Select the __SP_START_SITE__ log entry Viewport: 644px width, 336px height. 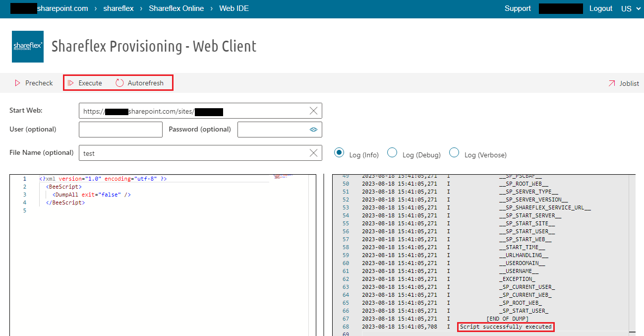point(527,223)
